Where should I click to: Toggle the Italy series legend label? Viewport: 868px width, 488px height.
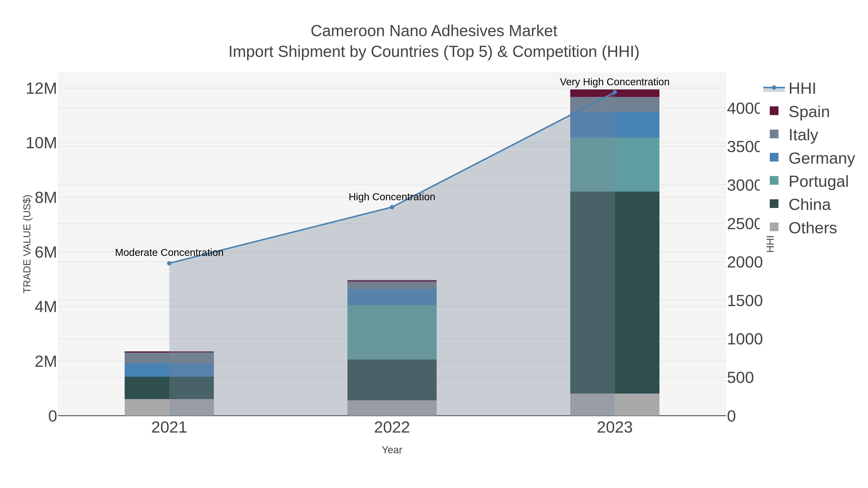[x=803, y=135]
